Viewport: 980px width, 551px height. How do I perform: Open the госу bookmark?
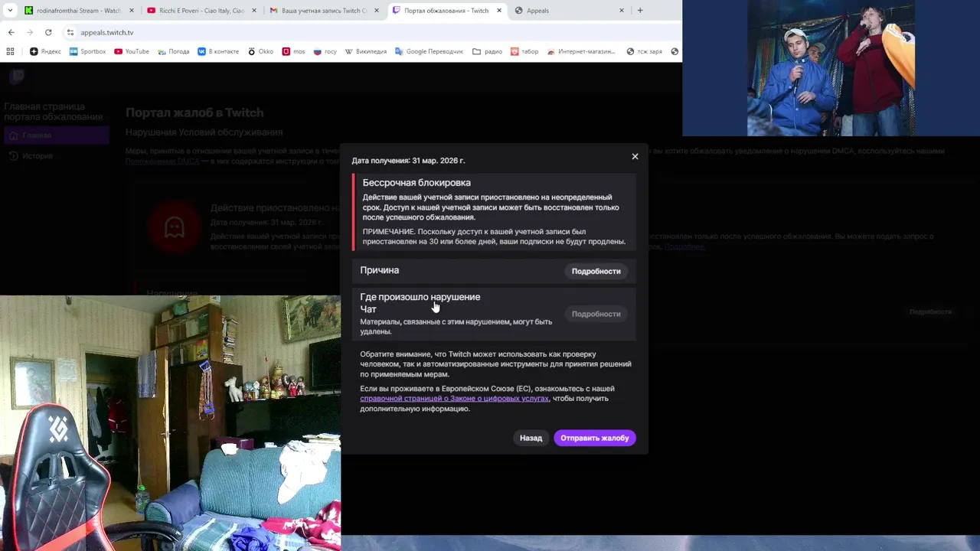tap(325, 51)
